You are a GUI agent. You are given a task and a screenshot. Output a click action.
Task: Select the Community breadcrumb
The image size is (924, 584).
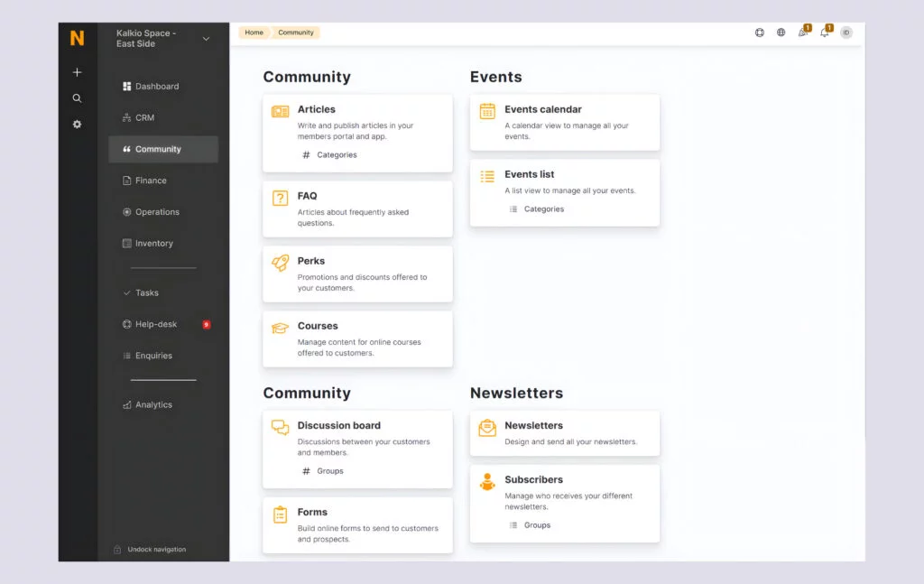(x=297, y=32)
